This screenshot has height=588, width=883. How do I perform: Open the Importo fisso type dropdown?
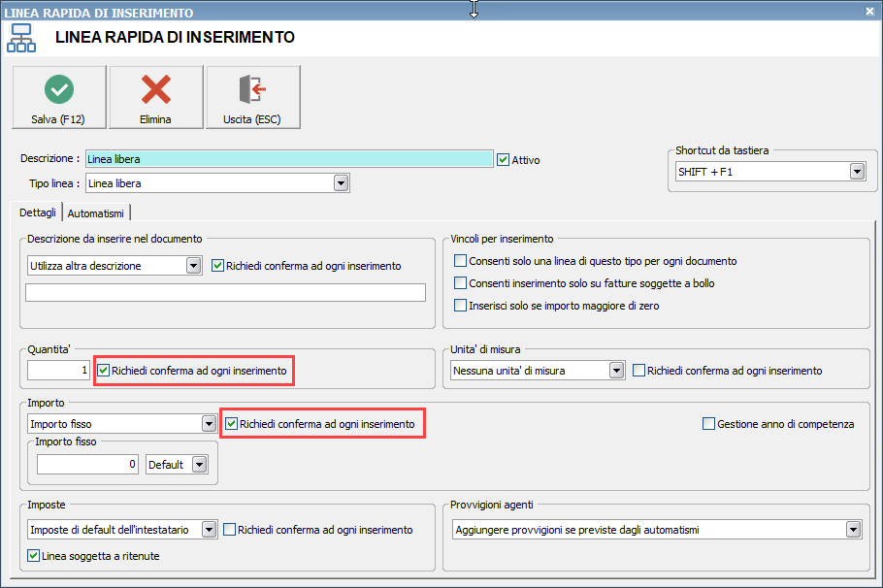pyautogui.click(x=209, y=424)
